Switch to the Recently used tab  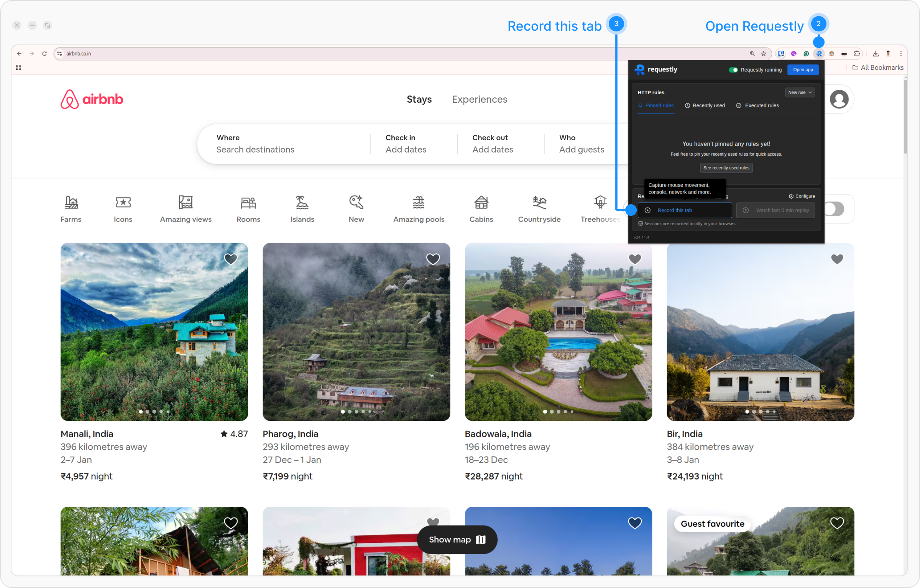pyautogui.click(x=705, y=105)
